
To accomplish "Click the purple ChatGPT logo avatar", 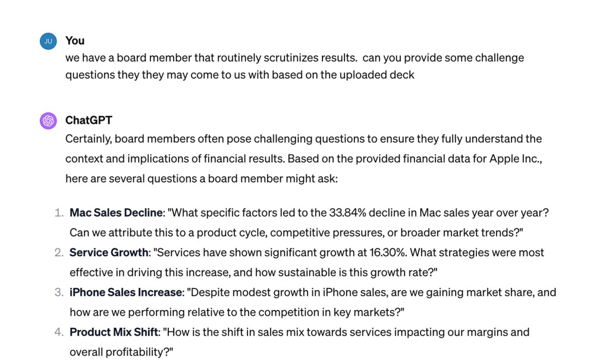I will 48,121.
